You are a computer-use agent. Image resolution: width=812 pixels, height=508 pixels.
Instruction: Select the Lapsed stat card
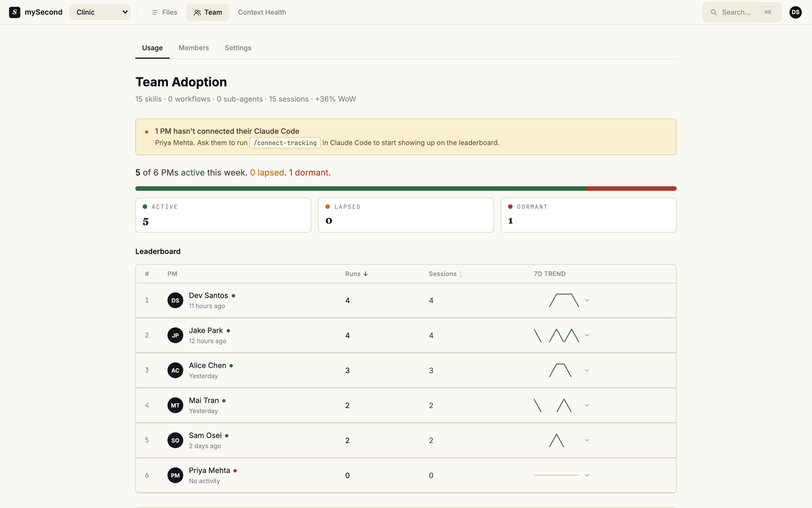click(x=406, y=215)
